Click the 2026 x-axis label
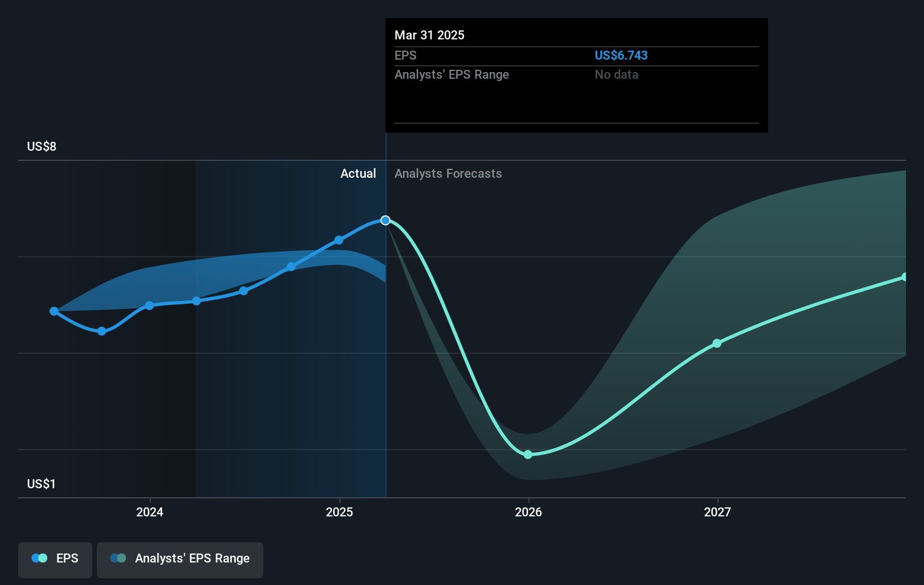Viewport: 924px width, 585px height. 528,512
